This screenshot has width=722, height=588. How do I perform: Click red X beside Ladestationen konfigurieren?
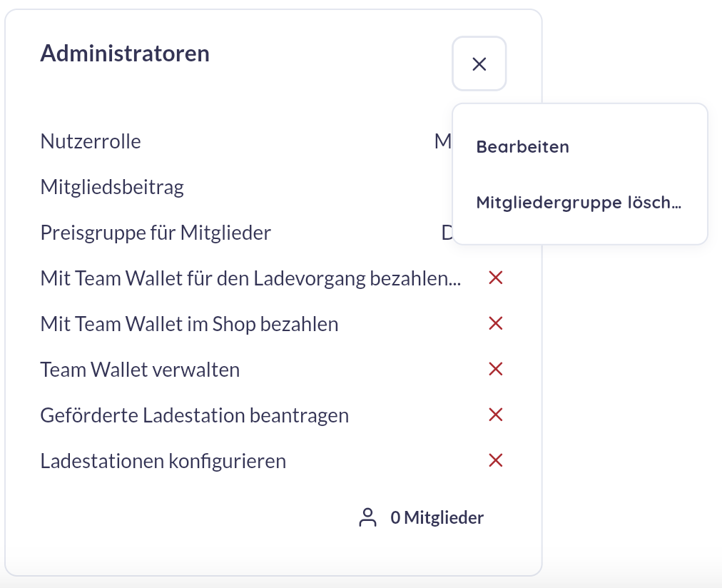pyautogui.click(x=495, y=460)
